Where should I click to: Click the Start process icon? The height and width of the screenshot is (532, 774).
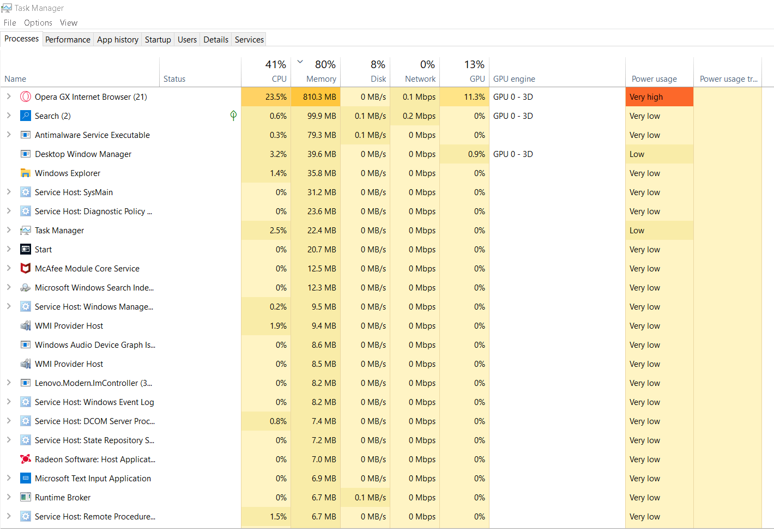[26, 250]
